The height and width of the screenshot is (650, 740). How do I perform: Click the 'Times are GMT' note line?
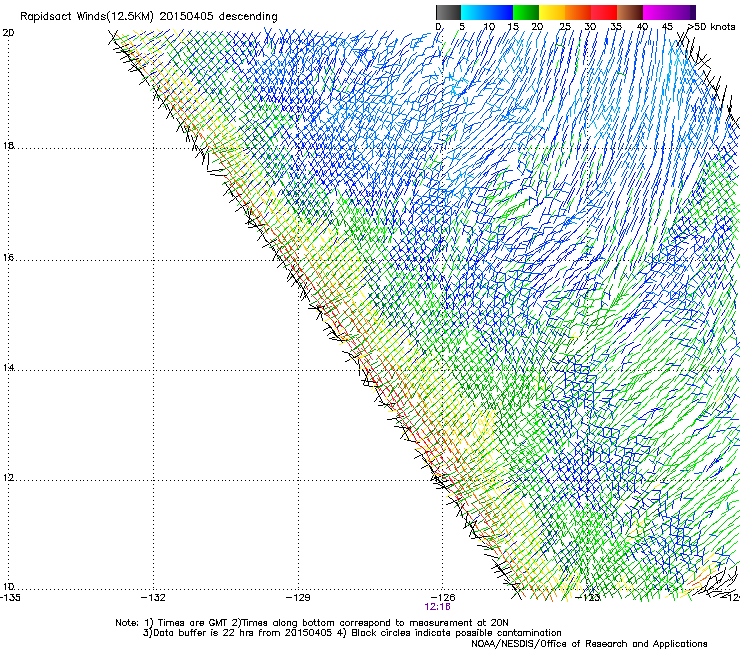point(311,623)
